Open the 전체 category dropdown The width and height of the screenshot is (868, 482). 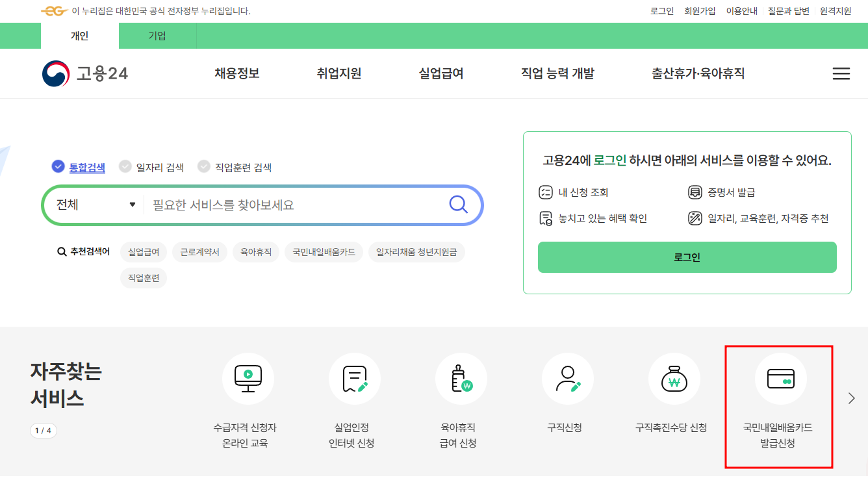click(x=93, y=205)
